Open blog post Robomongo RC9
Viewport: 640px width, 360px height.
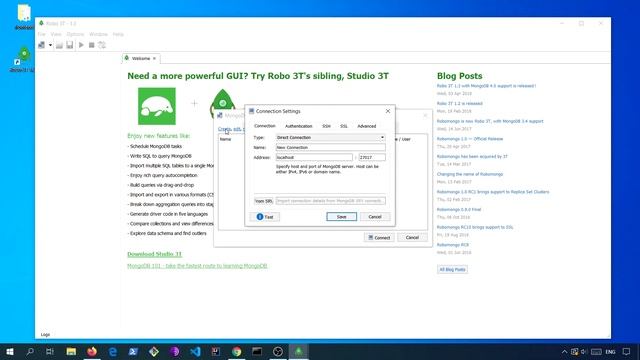click(453, 245)
